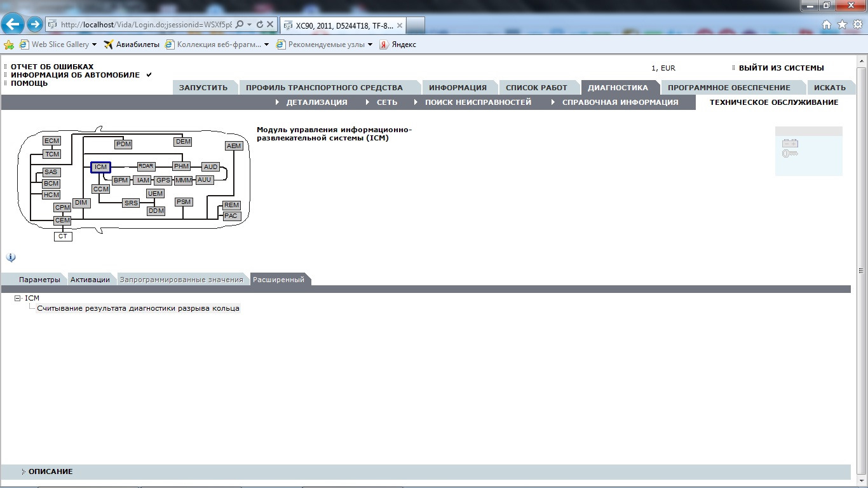The width and height of the screenshot is (868, 488).
Task: Open the ДЕТАЛИЗАЦИЯ subtab
Action: click(316, 102)
